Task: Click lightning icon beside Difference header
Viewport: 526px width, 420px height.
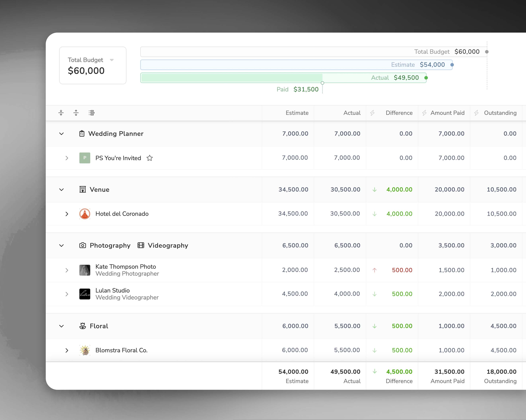Action: point(372,113)
